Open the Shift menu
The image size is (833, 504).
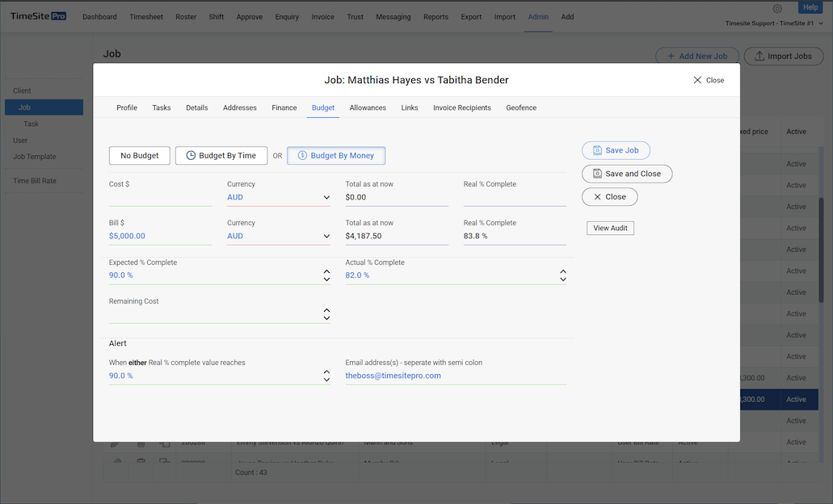pos(217,17)
